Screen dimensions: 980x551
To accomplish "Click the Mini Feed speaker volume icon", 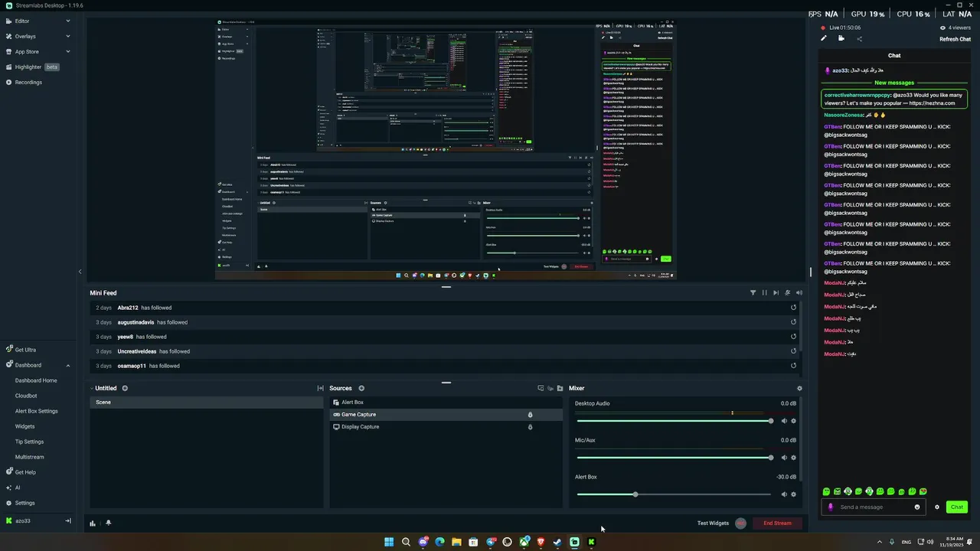I will click(x=799, y=292).
